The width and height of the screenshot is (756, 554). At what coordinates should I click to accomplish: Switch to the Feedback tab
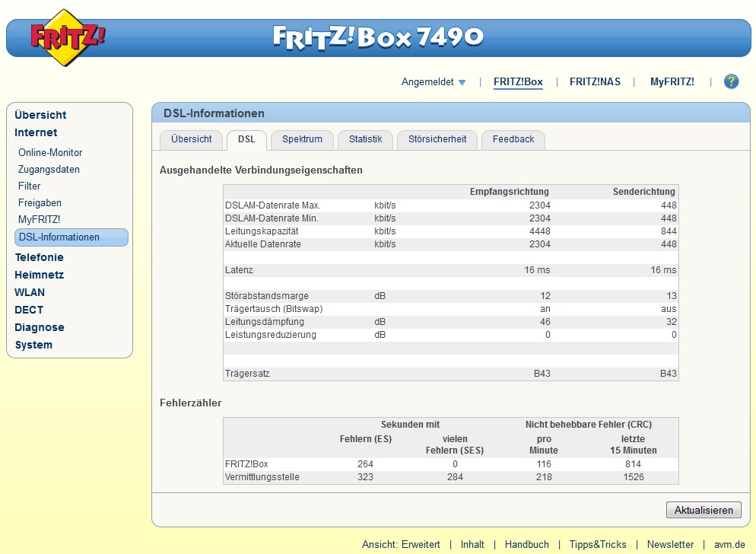click(513, 139)
